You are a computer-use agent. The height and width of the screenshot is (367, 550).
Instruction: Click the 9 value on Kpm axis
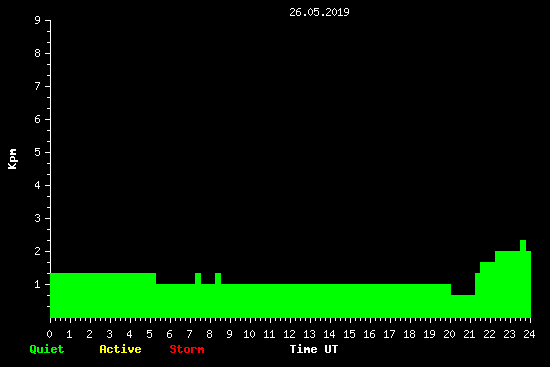(38, 20)
